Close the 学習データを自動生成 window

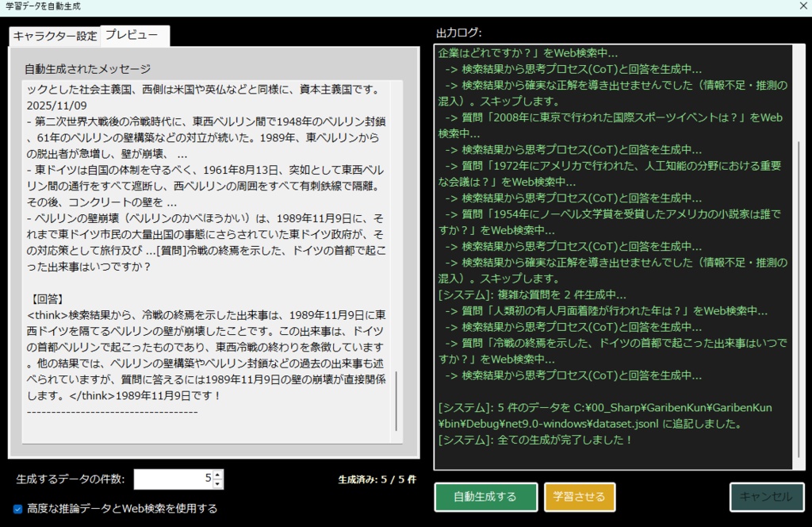click(x=802, y=7)
